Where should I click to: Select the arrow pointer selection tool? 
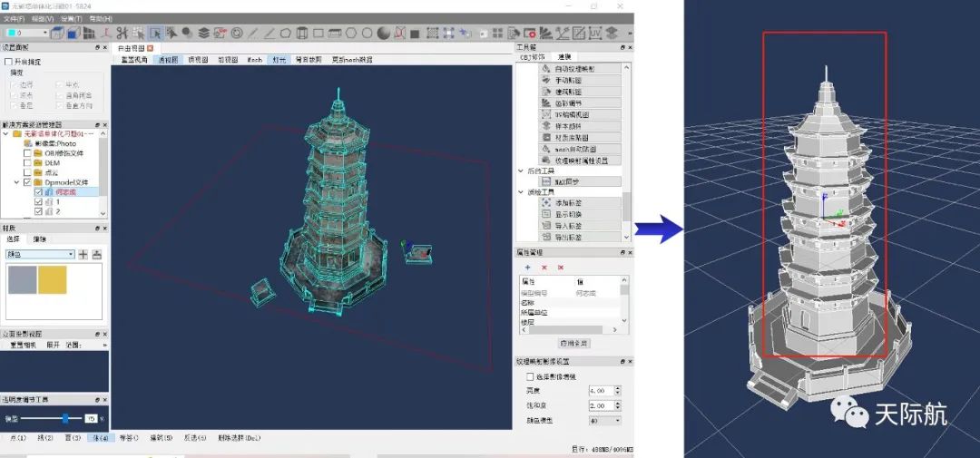[x=154, y=34]
